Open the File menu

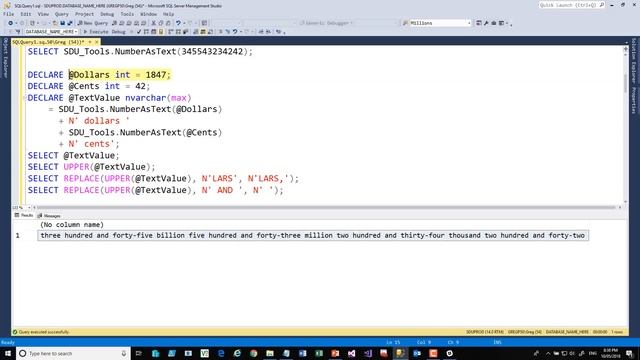point(9,14)
